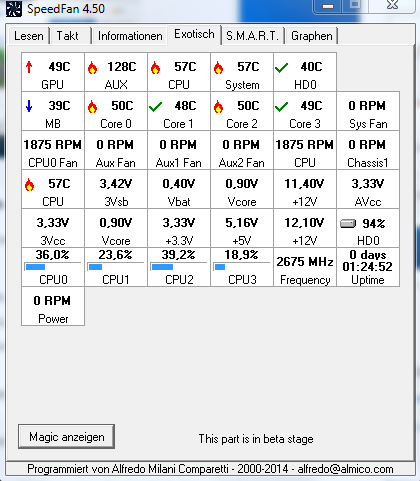
Task: Click the 3Vsb 3,42V voltage cell
Action: (x=116, y=189)
